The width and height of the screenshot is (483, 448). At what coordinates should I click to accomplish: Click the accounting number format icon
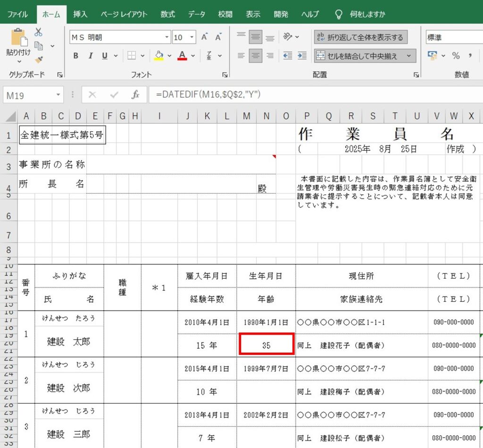pyautogui.click(x=433, y=56)
